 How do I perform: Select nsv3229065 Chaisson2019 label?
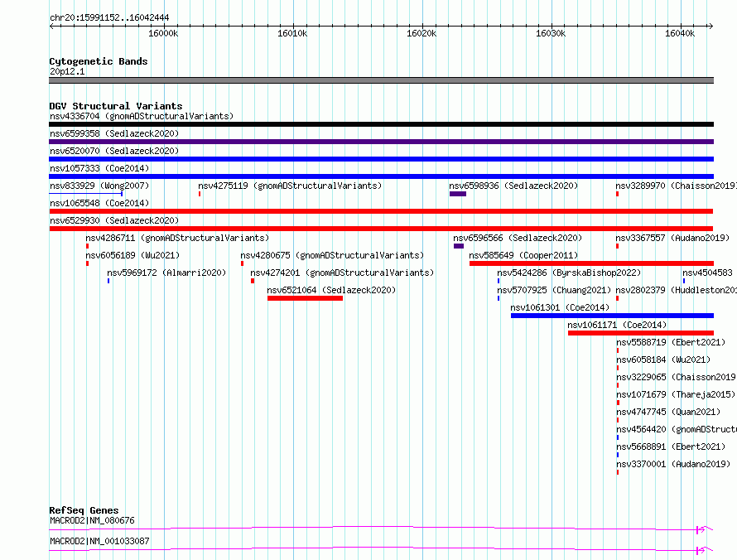676,377
